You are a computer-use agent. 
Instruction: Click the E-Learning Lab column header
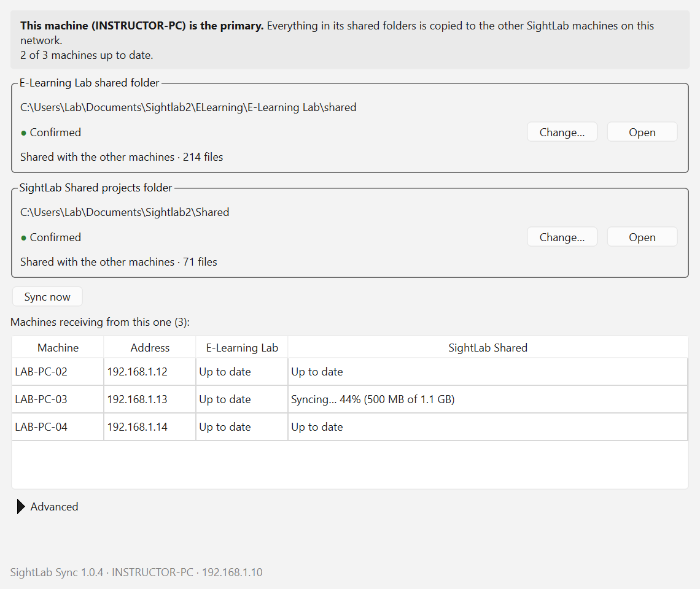(242, 348)
